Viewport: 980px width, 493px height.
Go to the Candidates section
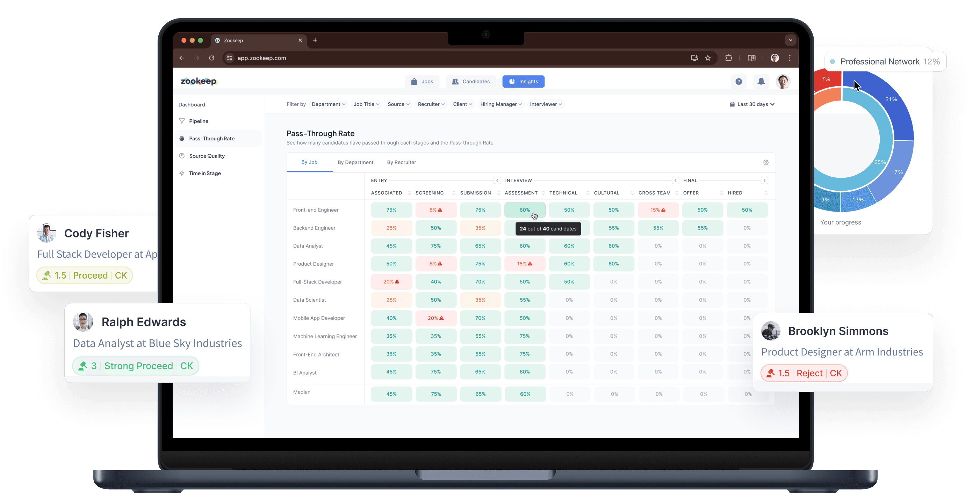tap(470, 81)
